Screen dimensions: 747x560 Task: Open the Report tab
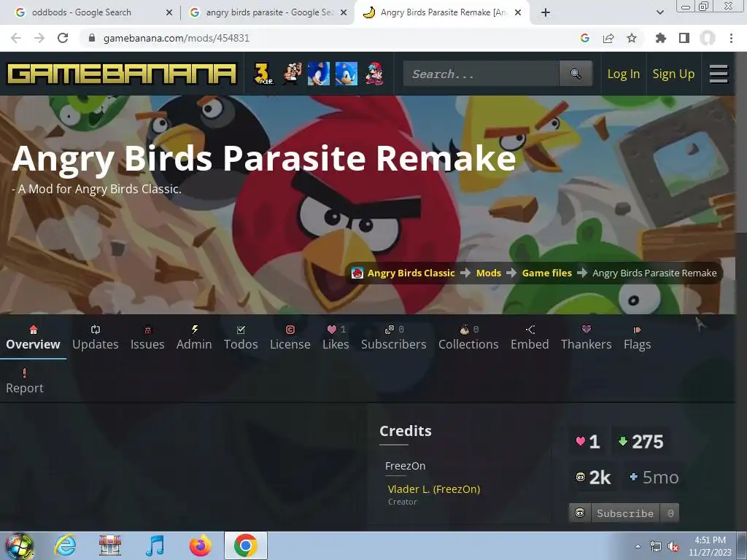[x=25, y=381]
